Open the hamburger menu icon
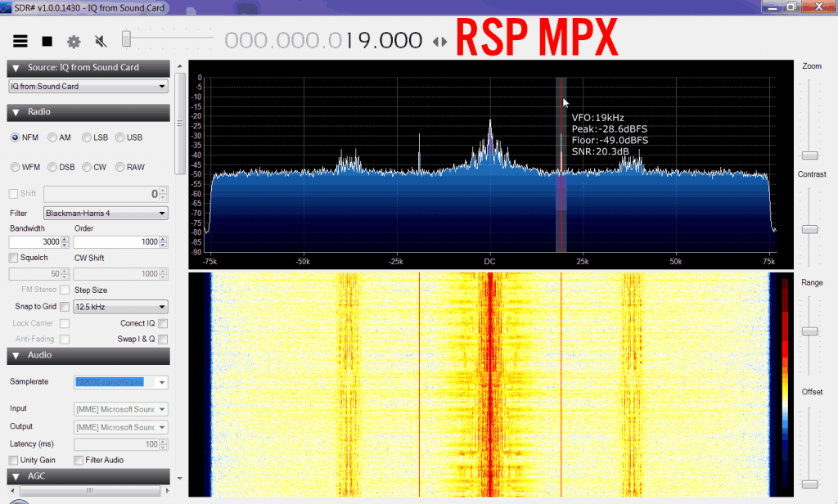This screenshot has height=504, width=838. pos(20,41)
